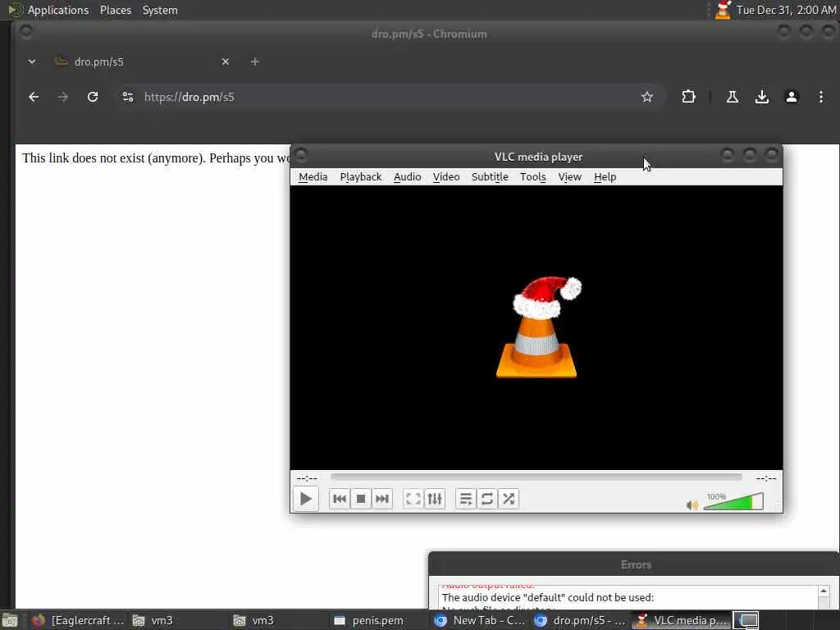
Task: Click the workspace switcher in bottom panel
Action: point(746,620)
